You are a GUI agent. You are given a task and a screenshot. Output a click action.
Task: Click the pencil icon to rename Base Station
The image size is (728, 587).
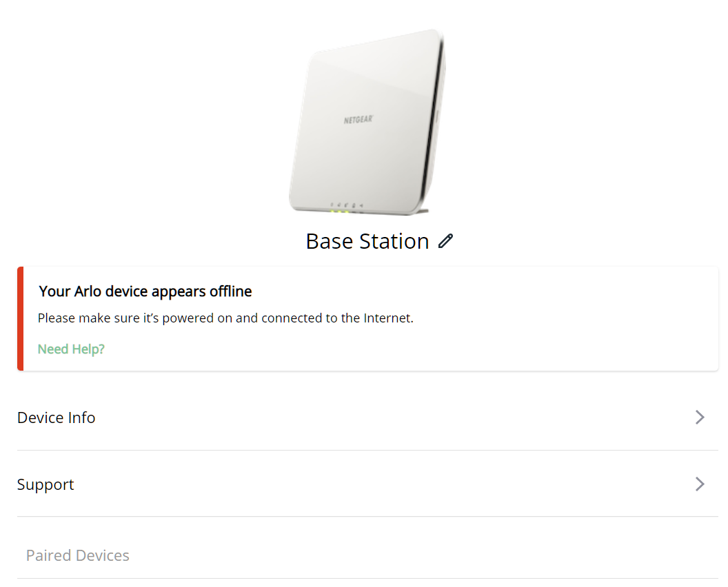(x=445, y=241)
